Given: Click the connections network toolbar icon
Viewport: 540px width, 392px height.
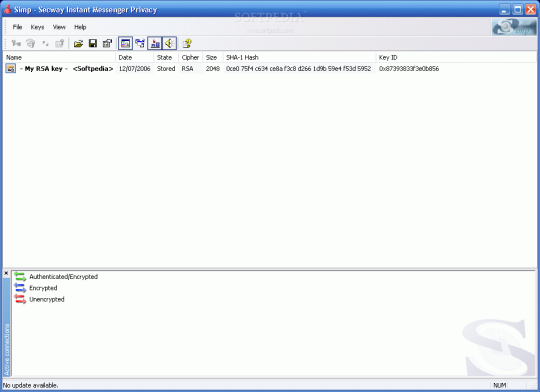Looking at the screenshot, I should [x=140, y=43].
